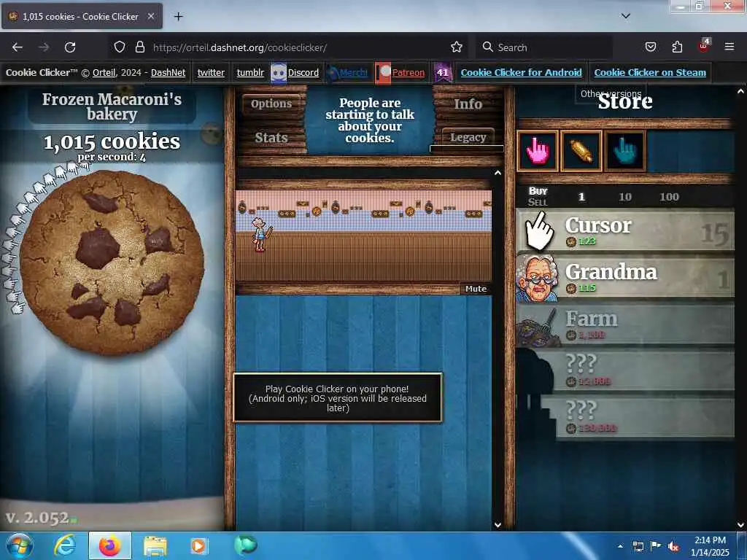This screenshot has width=747, height=560.
Task: Close the Cookie Clicker tab
Action: tap(150, 16)
